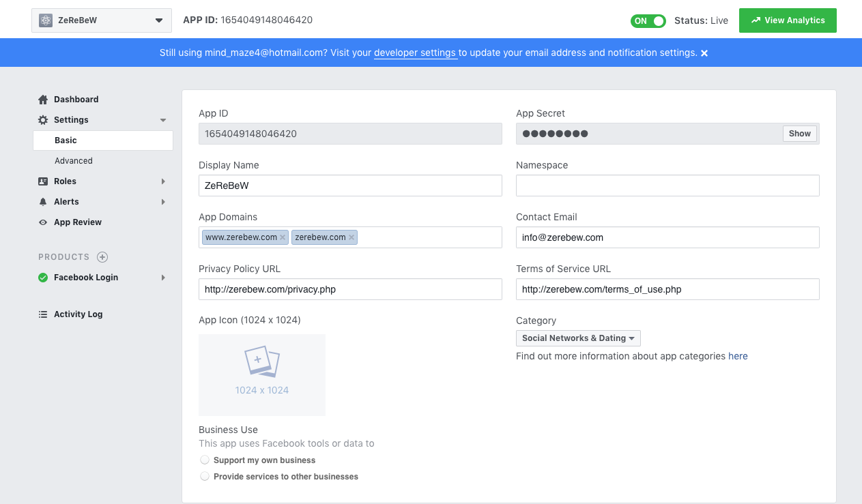Viewport: 862px width, 504px height.
Task: Click the App Review eye icon
Action: pos(43,222)
